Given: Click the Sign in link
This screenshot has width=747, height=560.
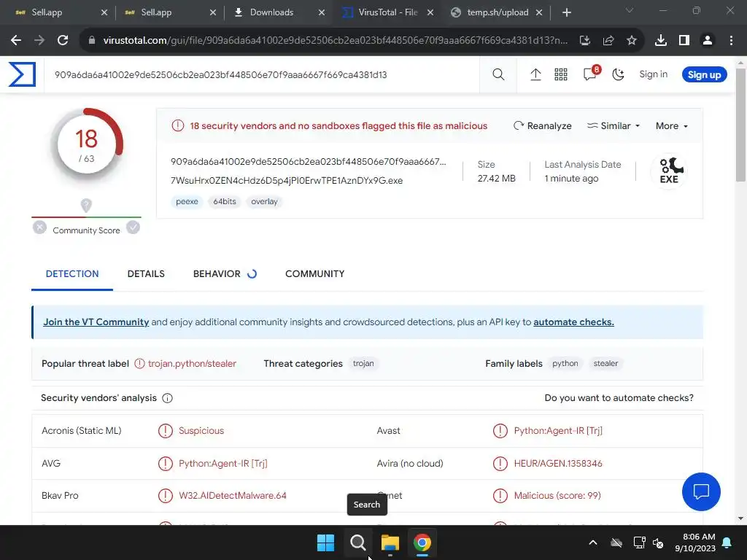Looking at the screenshot, I should point(653,74).
